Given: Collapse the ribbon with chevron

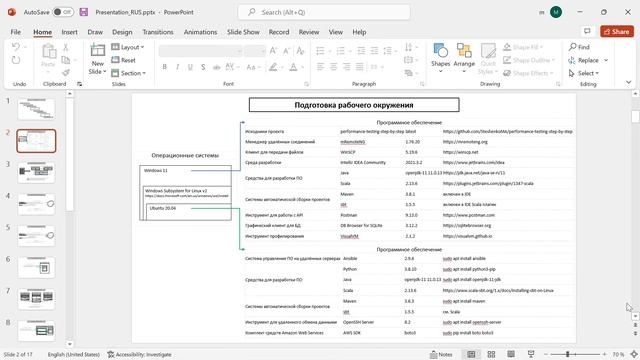Looking at the screenshot, I should point(629,82).
